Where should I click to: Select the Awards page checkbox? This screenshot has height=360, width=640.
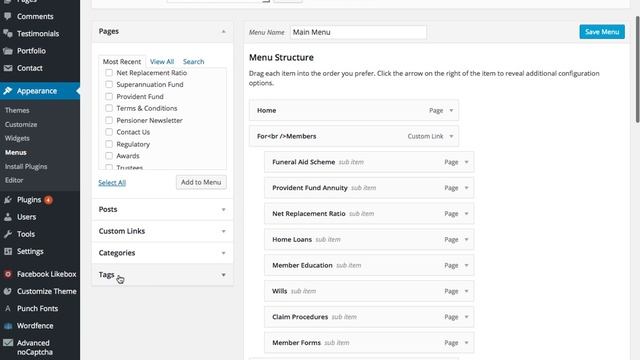click(109, 156)
